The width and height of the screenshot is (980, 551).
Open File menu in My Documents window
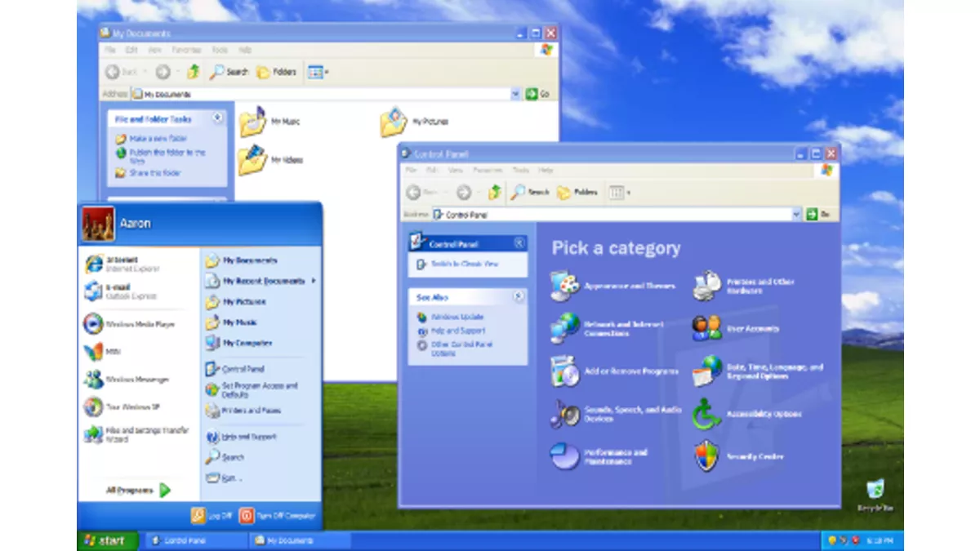coord(110,50)
